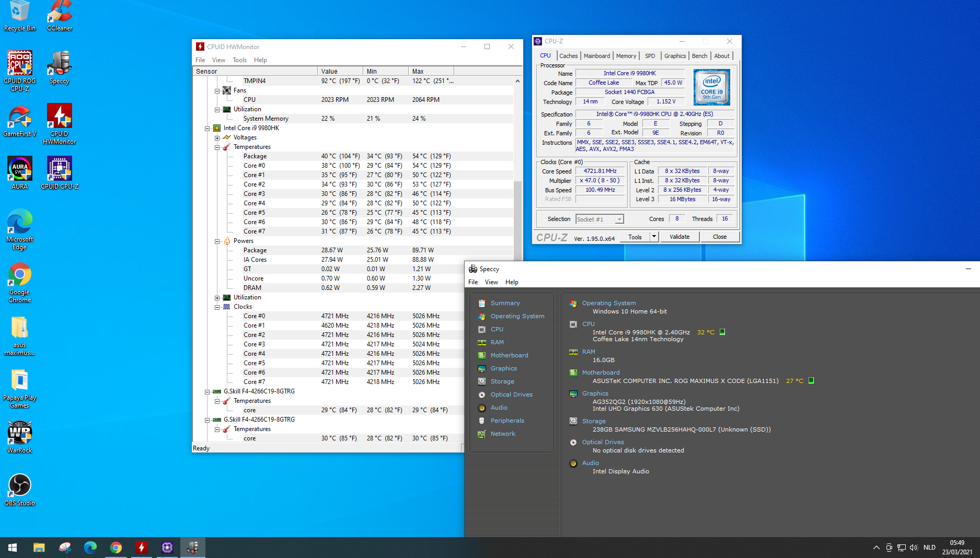Open Peripherals in the Speccy sidebar

point(508,421)
